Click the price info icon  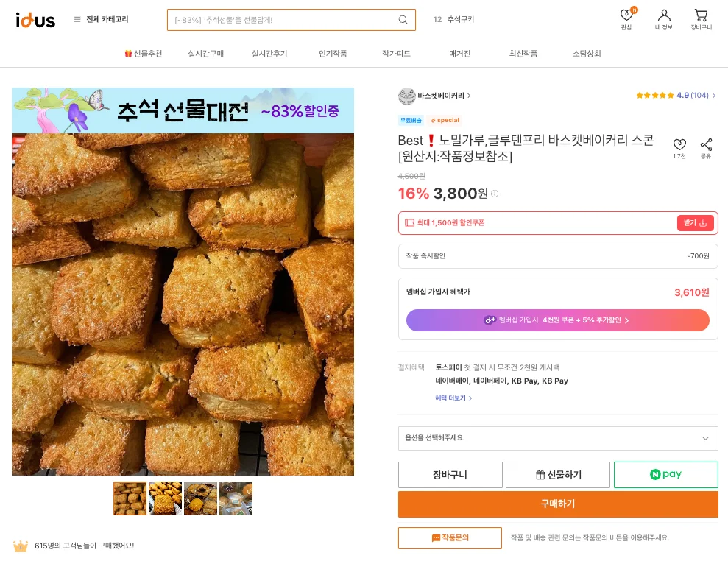(x=495, y=194)
